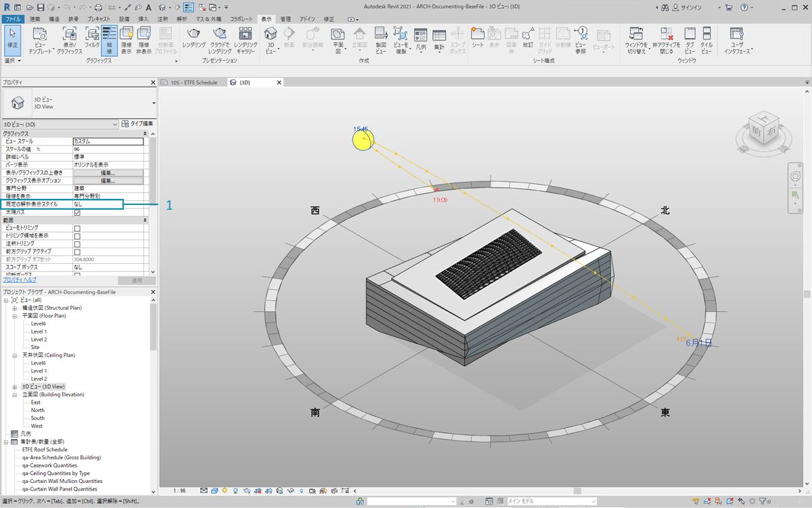Select Level 1 under 平面図 (Floor Plan)

[39, 331]
